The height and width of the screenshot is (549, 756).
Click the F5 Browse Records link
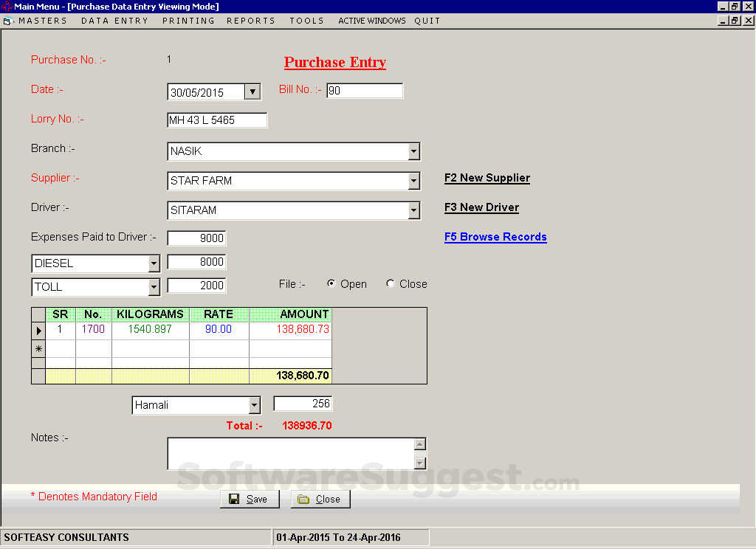tap(495, 237)
